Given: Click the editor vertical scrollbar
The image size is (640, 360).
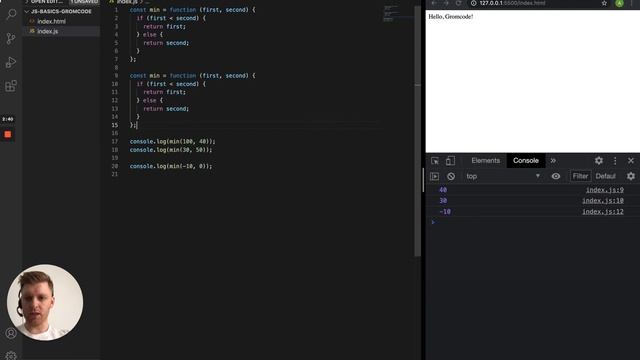Looking at the screenshot, I should point(417,131).
